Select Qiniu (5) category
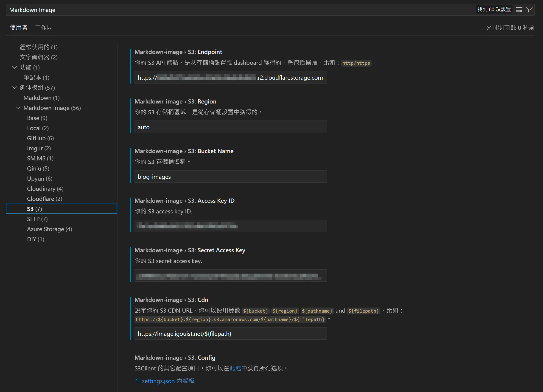Viewport: 543px width, 392px height. coord(38,168)
